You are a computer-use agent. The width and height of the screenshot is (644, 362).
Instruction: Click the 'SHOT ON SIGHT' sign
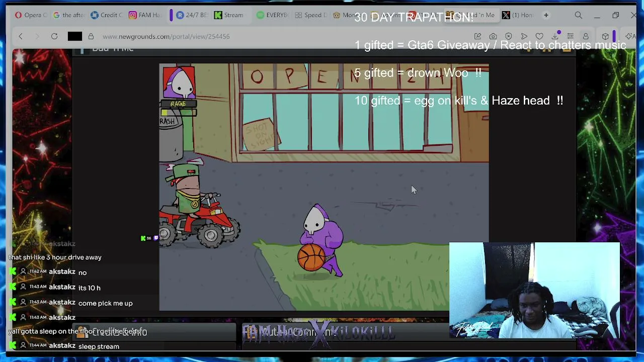click(261, 134)
